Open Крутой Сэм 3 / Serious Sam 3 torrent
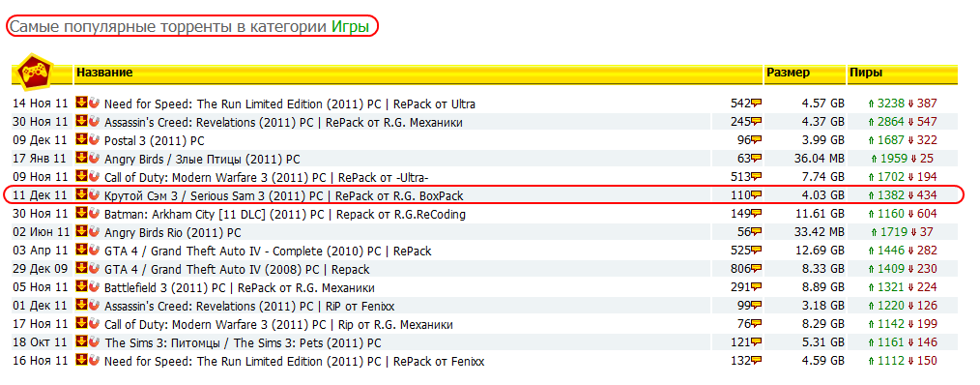Viewport: 980px width, 385px height. point(284,196)
